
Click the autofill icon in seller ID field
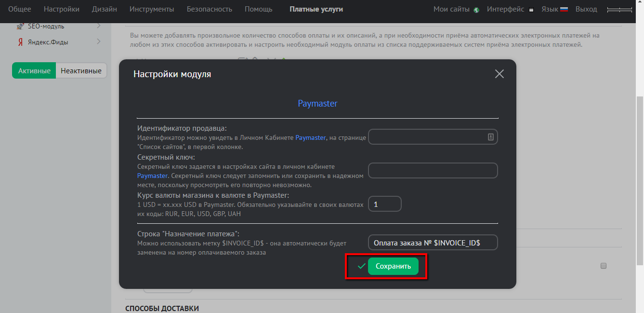click(x=490, y=137)
